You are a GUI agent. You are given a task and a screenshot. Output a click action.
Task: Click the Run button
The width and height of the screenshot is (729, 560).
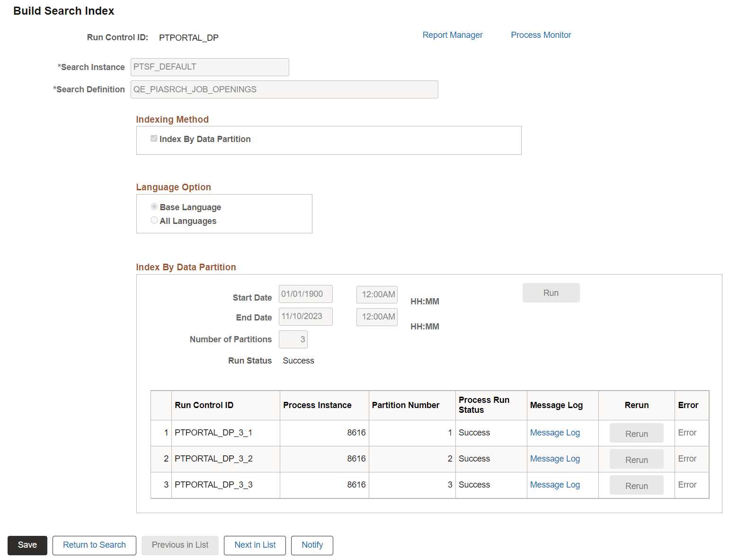(551, 293)
